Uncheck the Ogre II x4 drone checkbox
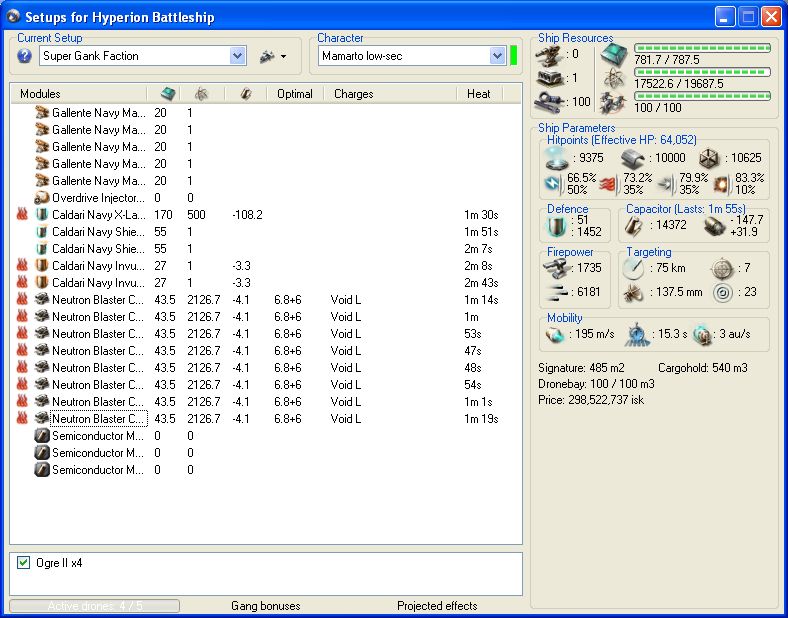The image size is (788, 618). [24, 563]
